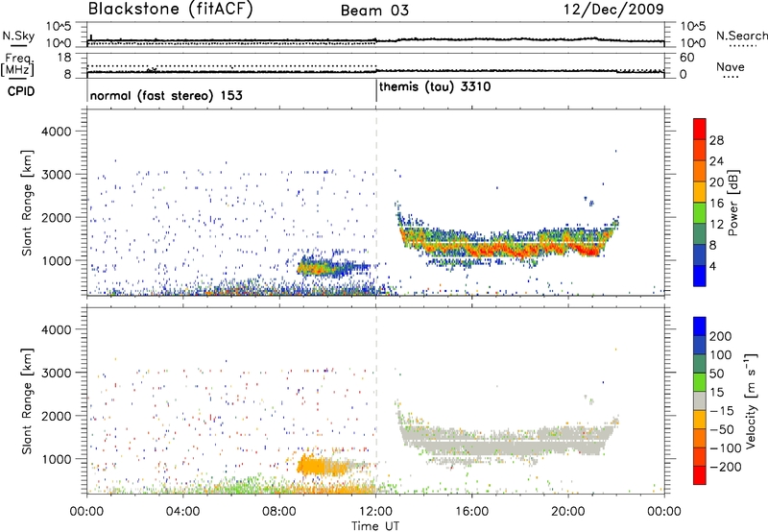Click the "12" tick on the Power colorbar

716,225
